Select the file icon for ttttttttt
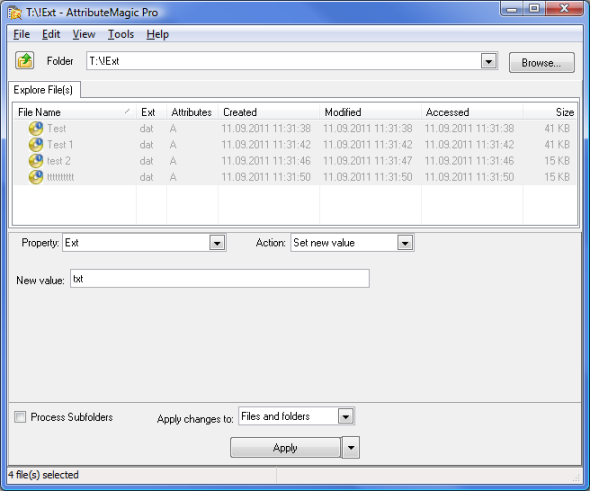Image resolution: width=590 pixels, height=491 pixels. [x=36, y=177]
